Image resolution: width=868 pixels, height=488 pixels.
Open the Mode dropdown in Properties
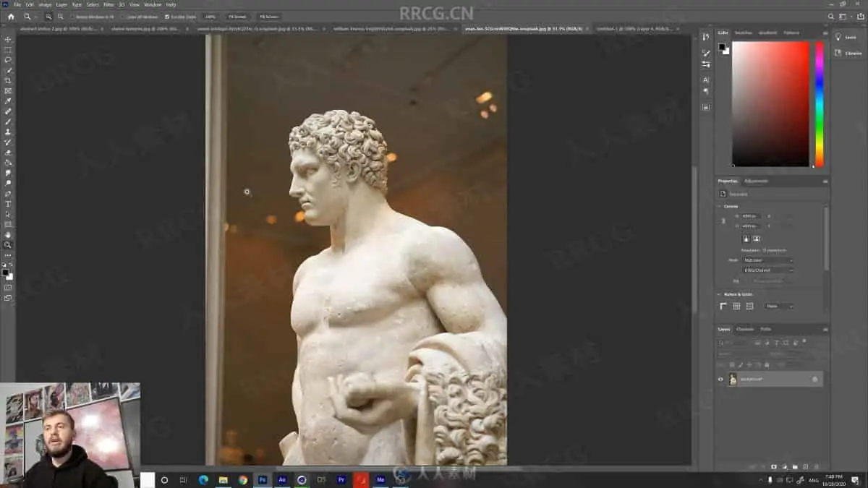point(768,260)
